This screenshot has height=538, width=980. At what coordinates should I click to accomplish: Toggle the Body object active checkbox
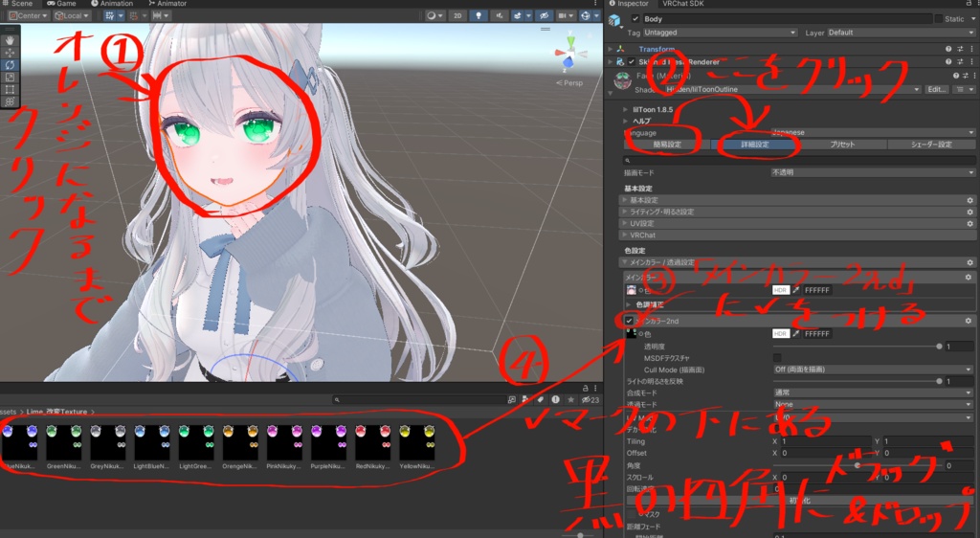pyautogui.click(x=635, y=19)
